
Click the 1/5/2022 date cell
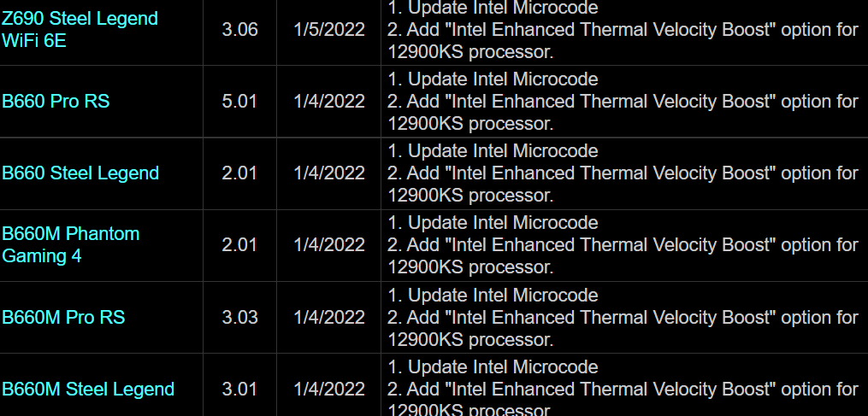[x=329, y=29]
